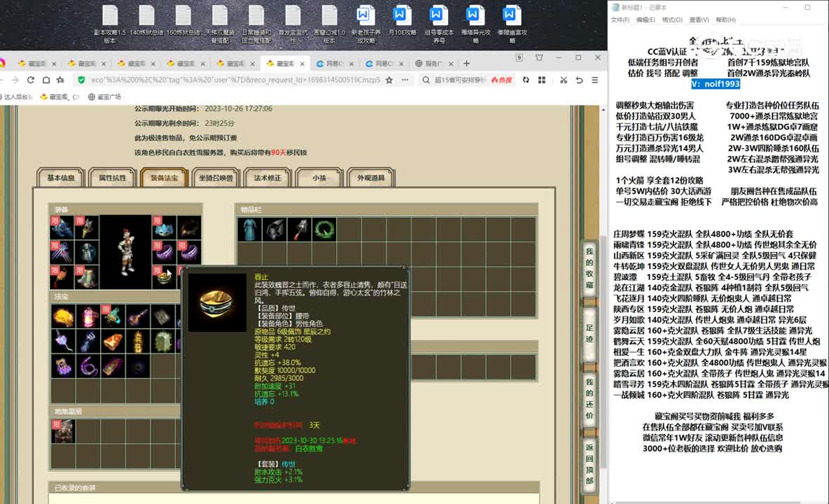Image resolution: width=829 pixels, height=504 pixels.
Task: Open desktop document 组号零成本养号
Action: (x=438, y=24)
